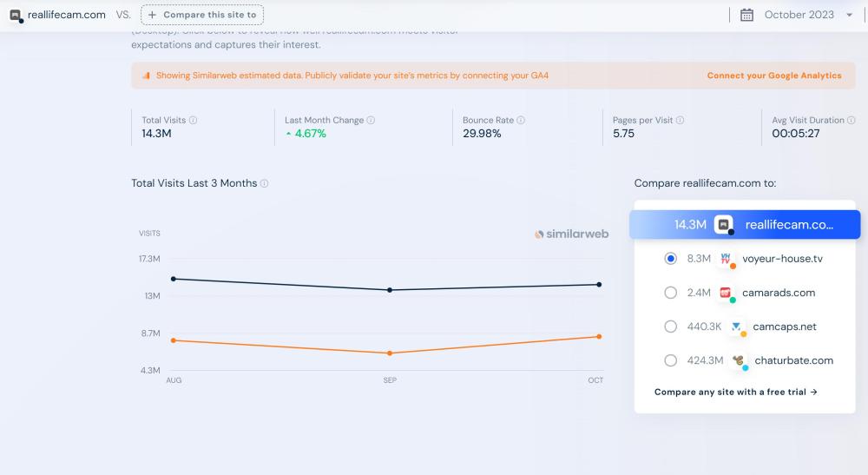Click Compare any site with a free trial
This screenshot has height=475, width=868.
coord(736,393)
